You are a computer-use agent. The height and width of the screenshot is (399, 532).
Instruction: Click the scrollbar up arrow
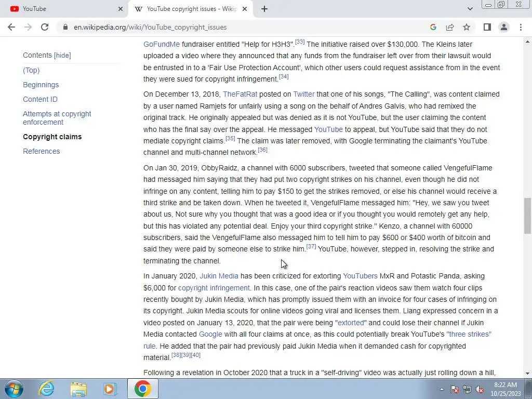[528, 42]
